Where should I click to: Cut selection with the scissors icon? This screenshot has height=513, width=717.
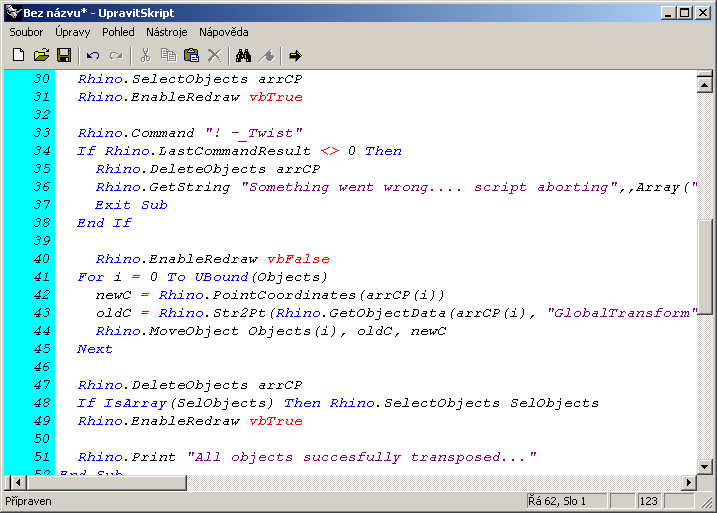[x=145, y=55]
